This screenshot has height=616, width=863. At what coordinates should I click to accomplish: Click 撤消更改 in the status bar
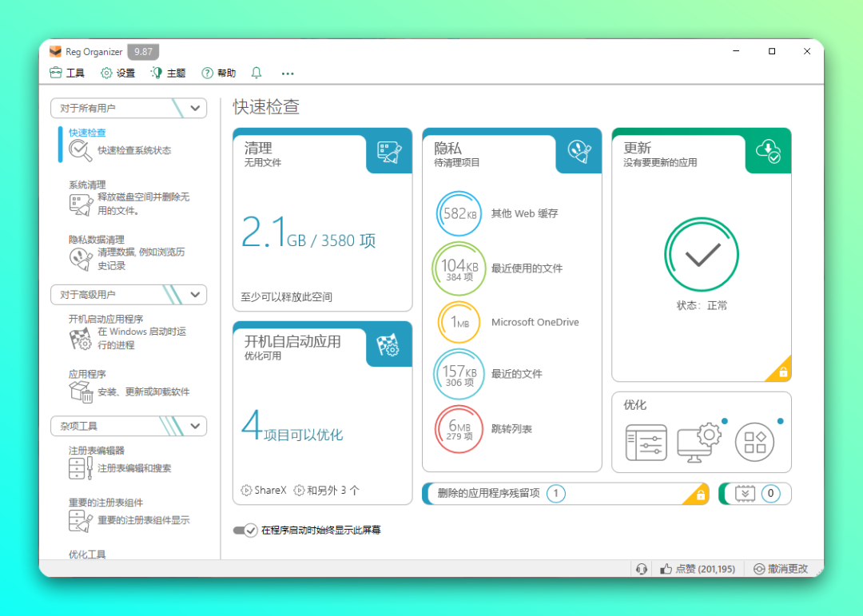pos(781,569)
